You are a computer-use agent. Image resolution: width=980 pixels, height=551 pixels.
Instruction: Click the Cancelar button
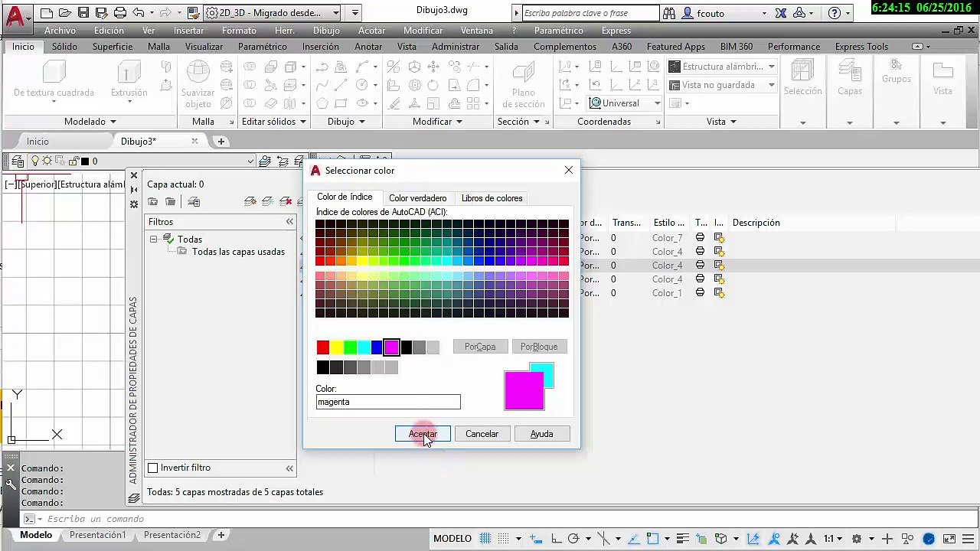click(x=482, y=434)
